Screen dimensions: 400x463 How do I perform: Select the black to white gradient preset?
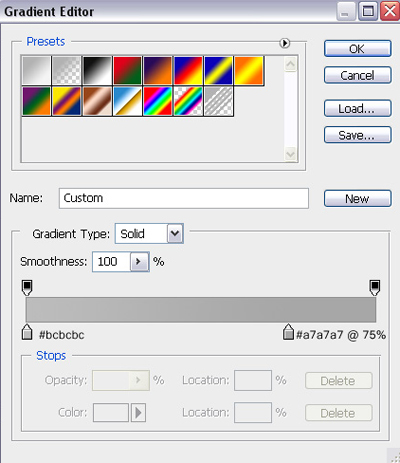tap(97, 70)
